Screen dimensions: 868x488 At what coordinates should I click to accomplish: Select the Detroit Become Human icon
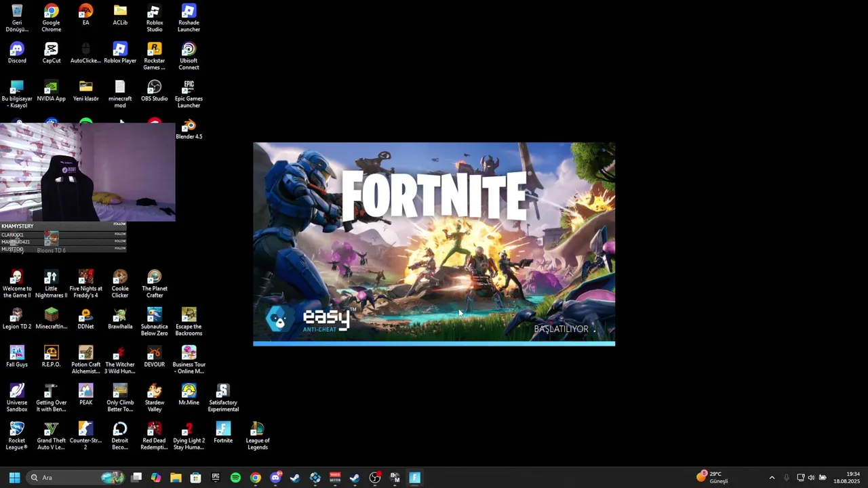120,436
